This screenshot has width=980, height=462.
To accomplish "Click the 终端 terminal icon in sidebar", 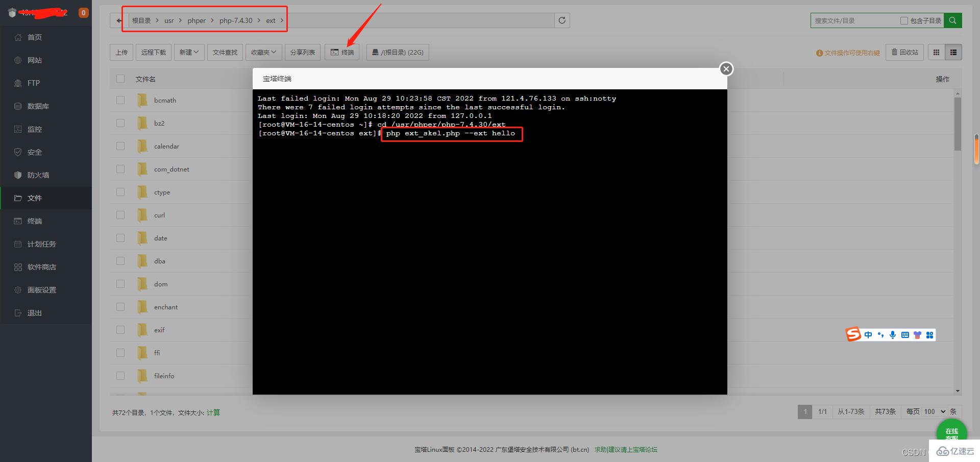I will point(18,221).
